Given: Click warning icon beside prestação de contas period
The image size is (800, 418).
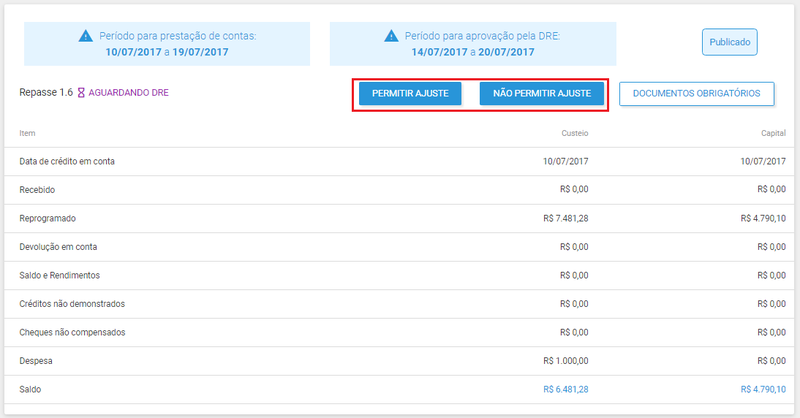Looking at the screenshot, I should click(x=86, y=36).
